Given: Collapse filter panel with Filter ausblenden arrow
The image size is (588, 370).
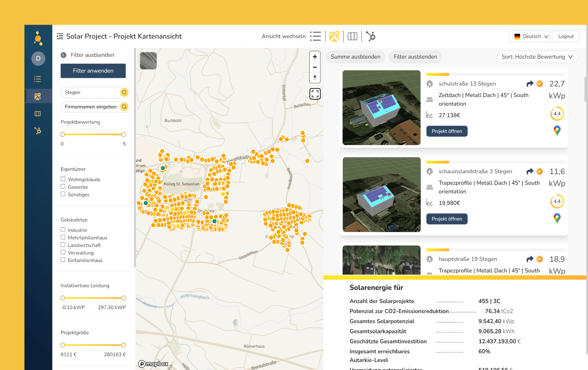Looking at the screenshot, I should 64,55.
